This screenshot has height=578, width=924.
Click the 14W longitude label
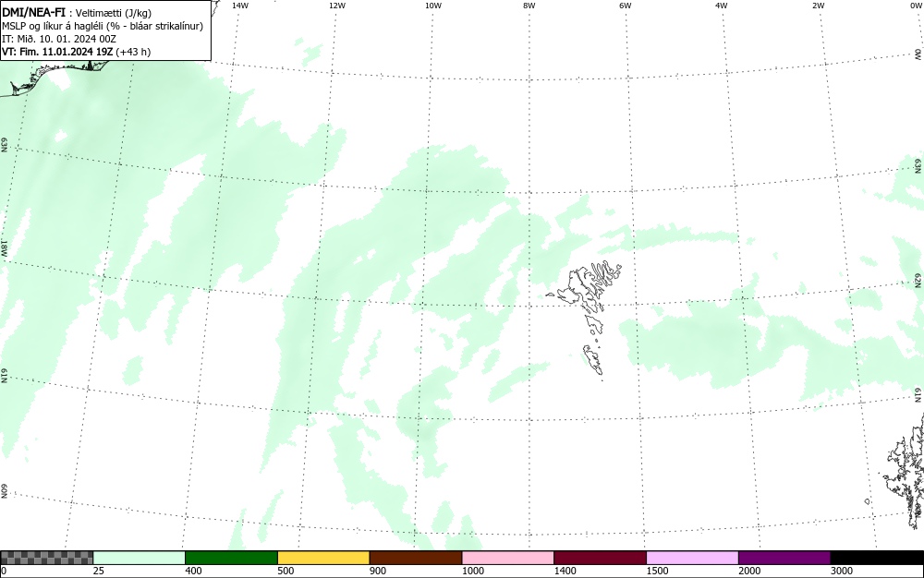click(x=240, y=6)
